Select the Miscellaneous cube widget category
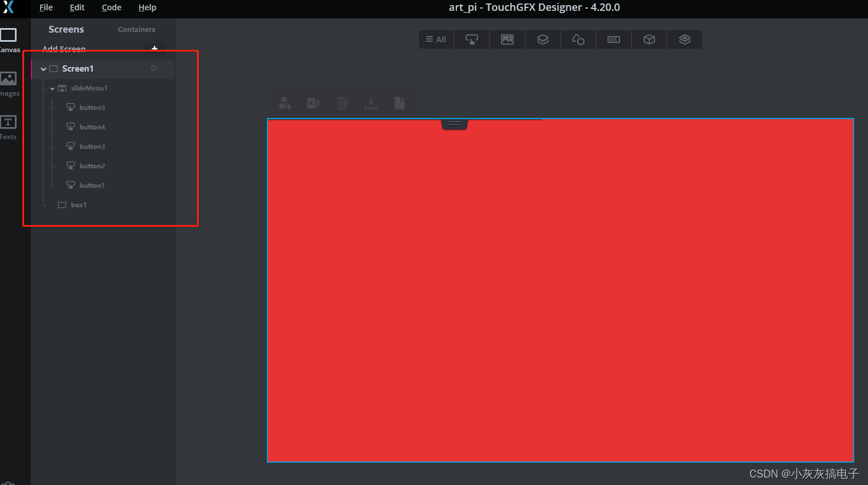Screen dimensions: 868x485 (649, 39)
